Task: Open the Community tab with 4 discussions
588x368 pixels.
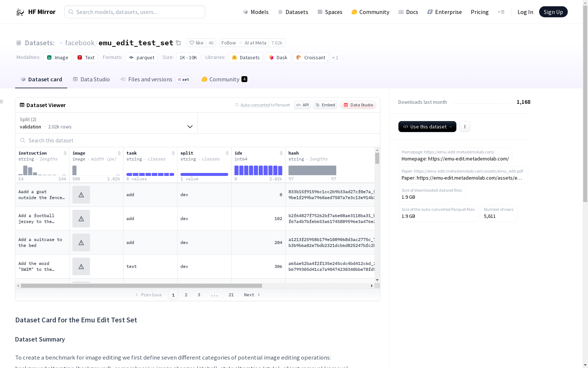Action: 224,79
